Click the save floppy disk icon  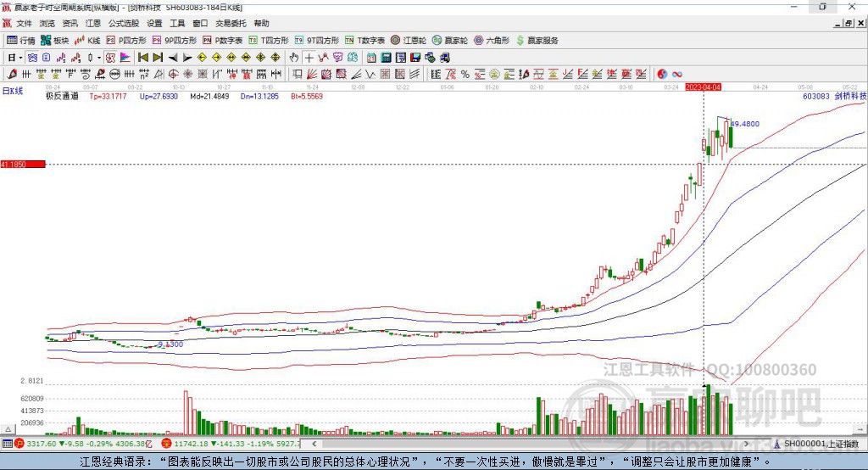click(415, 58)
